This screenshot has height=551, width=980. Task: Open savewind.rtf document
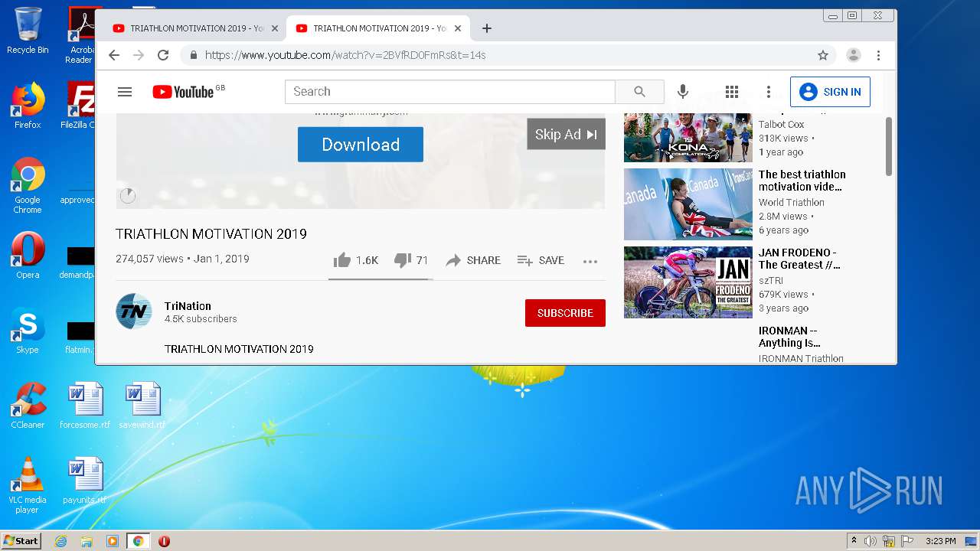pyautogui.click(x=142, y=406)
